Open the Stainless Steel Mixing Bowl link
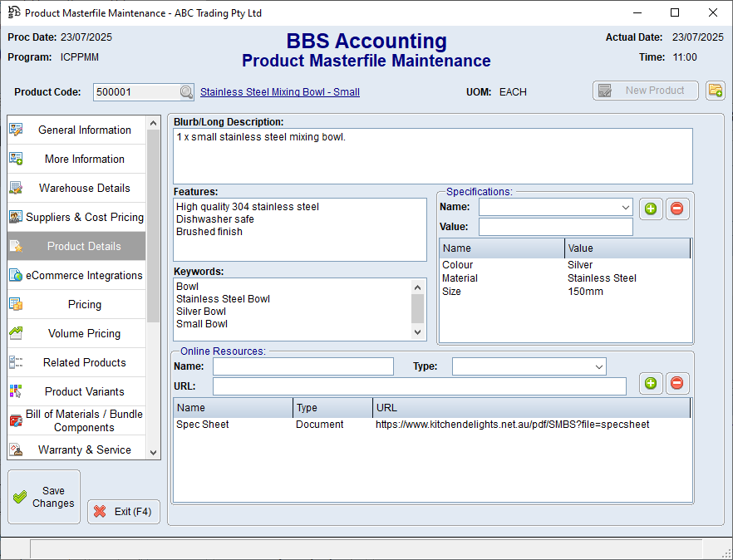733x560 pixels. pyautogui.click(x=280, y=92)
